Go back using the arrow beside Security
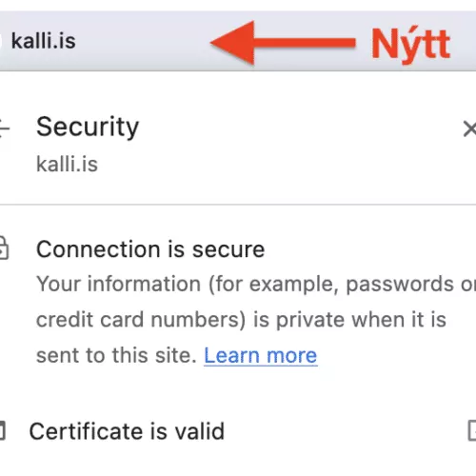476x476 pixels. point(4,129)
